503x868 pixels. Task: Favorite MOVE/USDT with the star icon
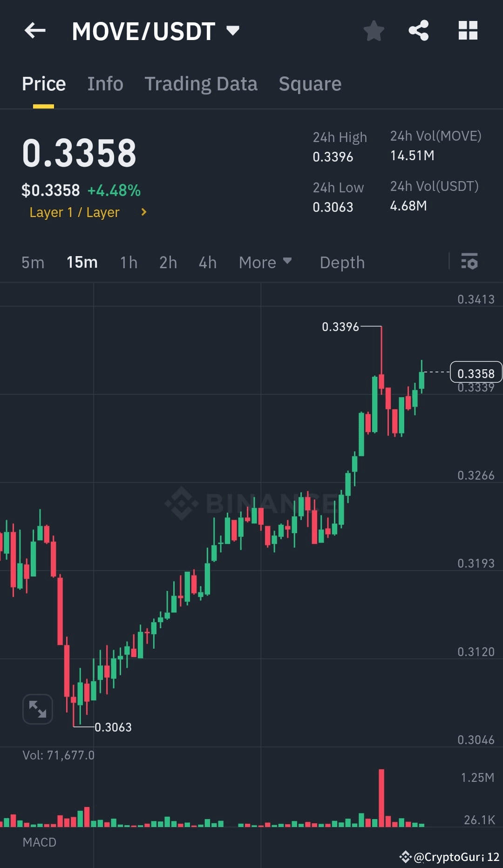click(x=374, y=31)
